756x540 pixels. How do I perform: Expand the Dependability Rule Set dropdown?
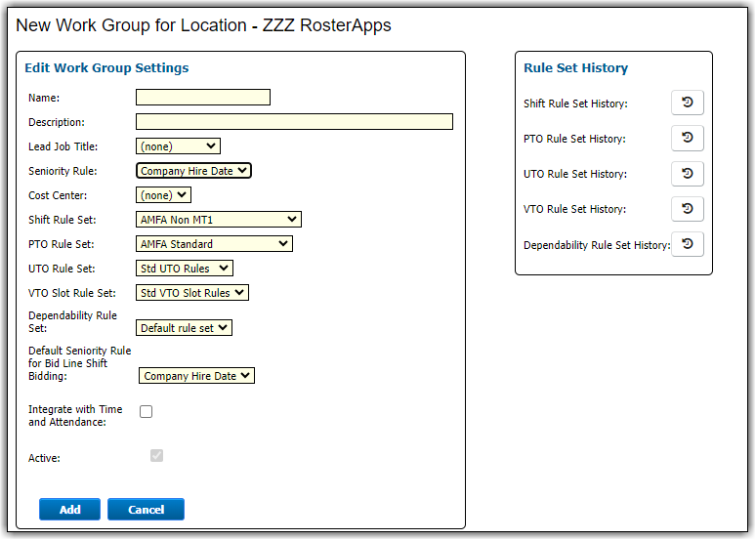pos(184,328)
